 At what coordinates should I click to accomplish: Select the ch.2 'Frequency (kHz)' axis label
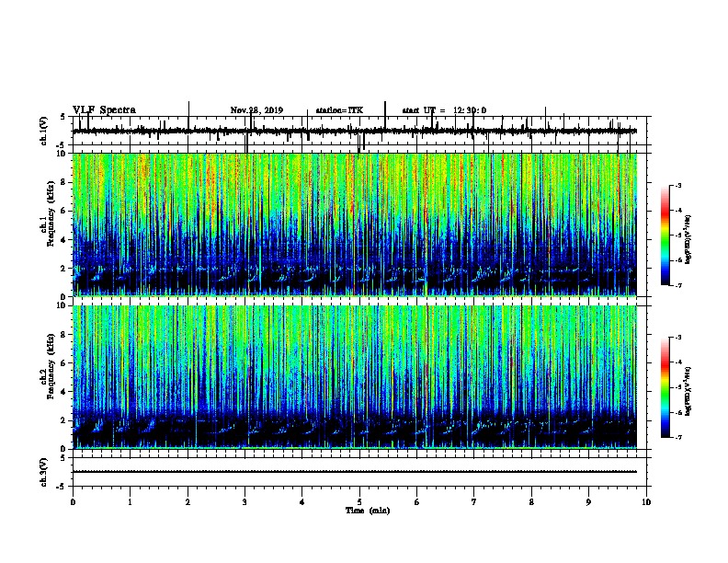[x=51, y=366]
